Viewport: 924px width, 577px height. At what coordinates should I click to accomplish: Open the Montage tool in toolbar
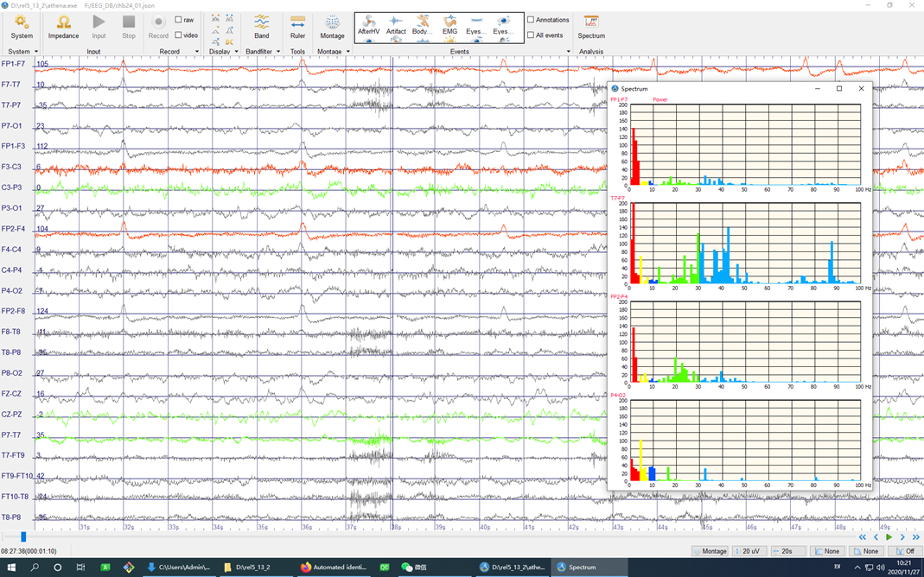coord(332,26)
